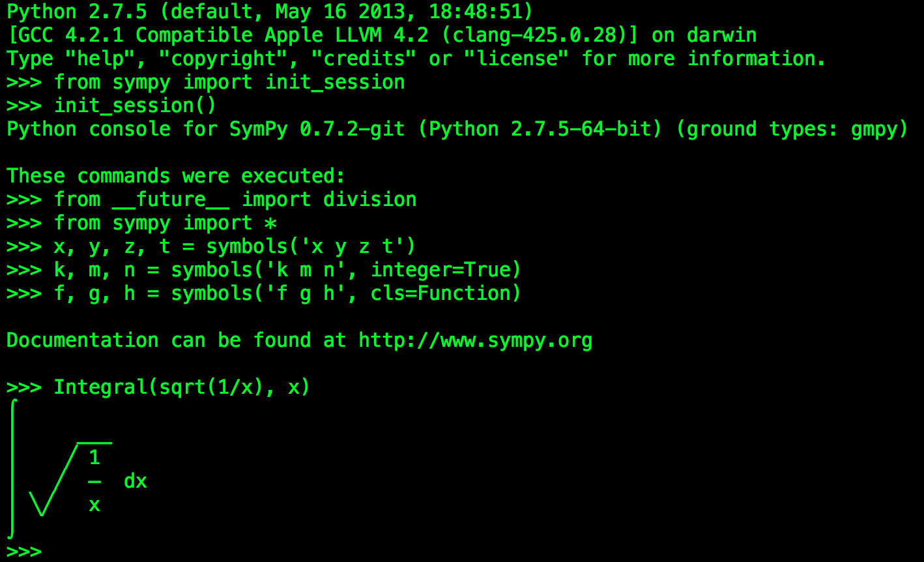Viewport: 924px width, 562px height.
Task: Click the tall integral sign in the output
Action: tap(12, 469)
